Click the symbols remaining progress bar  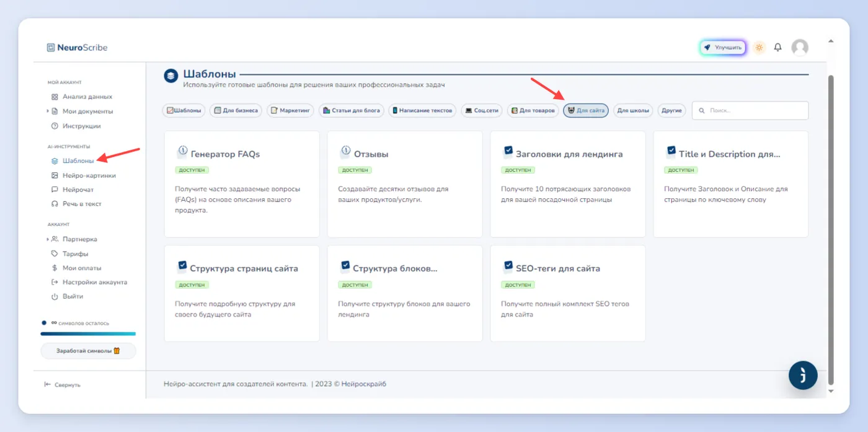(88, 334)
